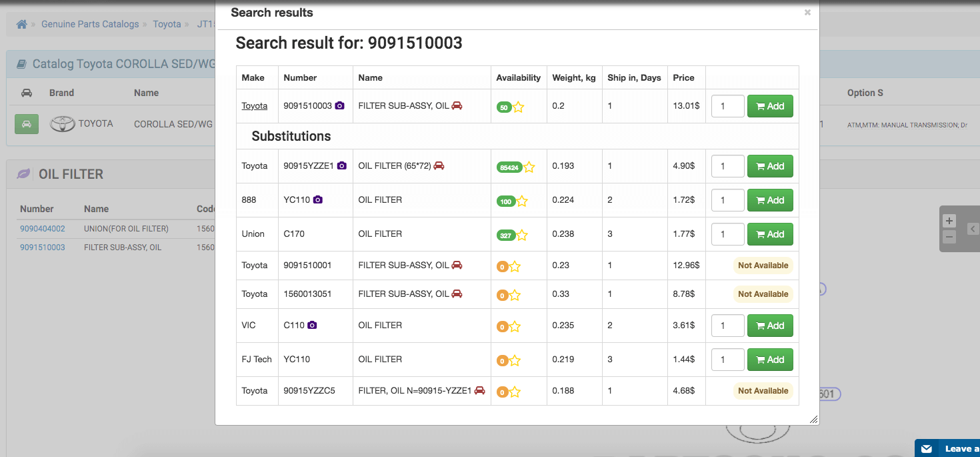Click green car button beside TOYOTA brand
This screenshot has height=457, width=980.
tap(27, 124)
